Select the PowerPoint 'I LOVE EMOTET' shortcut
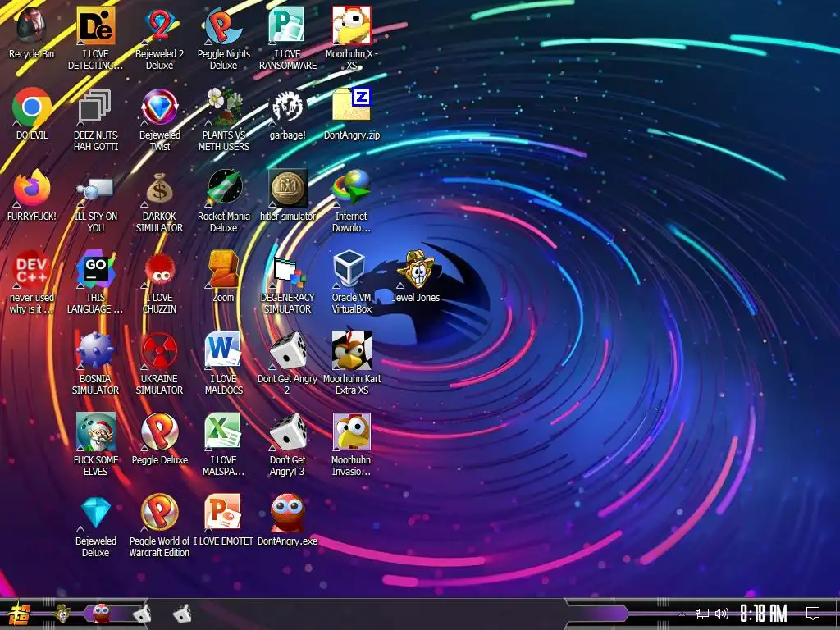This screenshot has height=630, width=840. pyautogui.click(x=223, y=519)
